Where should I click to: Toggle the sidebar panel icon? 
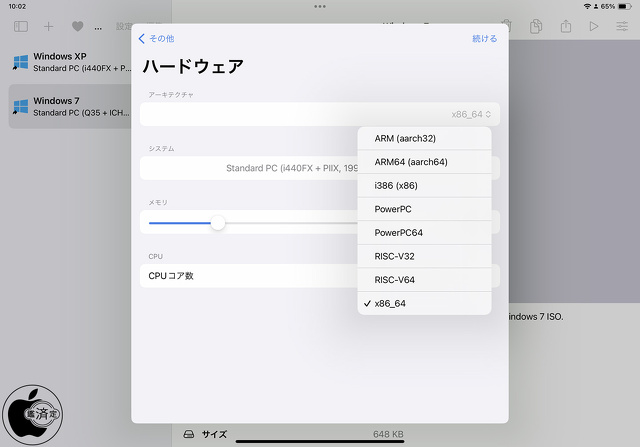click(21, 26)
